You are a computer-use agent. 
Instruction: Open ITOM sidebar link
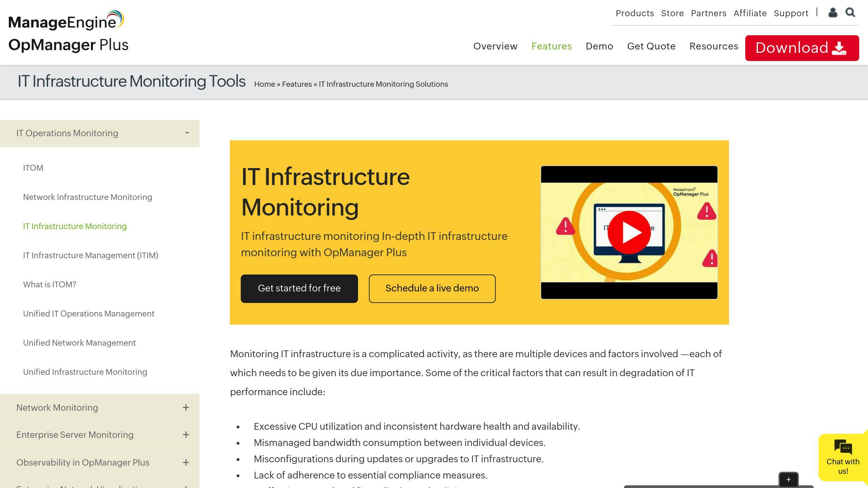(33, 168)
